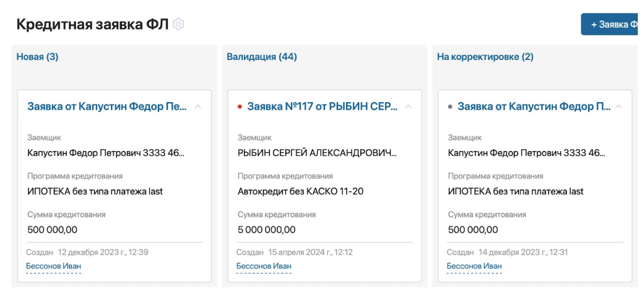
Task: Collapse the Заявка №117 card
Action: pos(409,106)
